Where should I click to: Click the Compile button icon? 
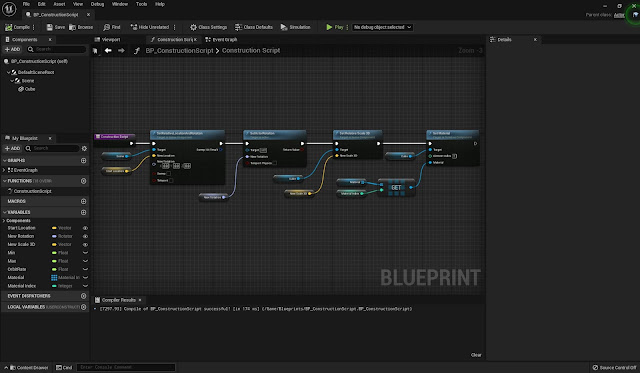[x=9, y=27]
